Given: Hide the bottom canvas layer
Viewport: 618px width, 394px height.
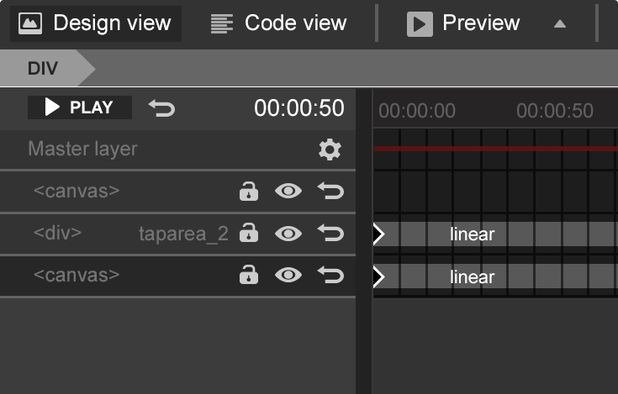Looking at the screenshot, I should 289,275.
